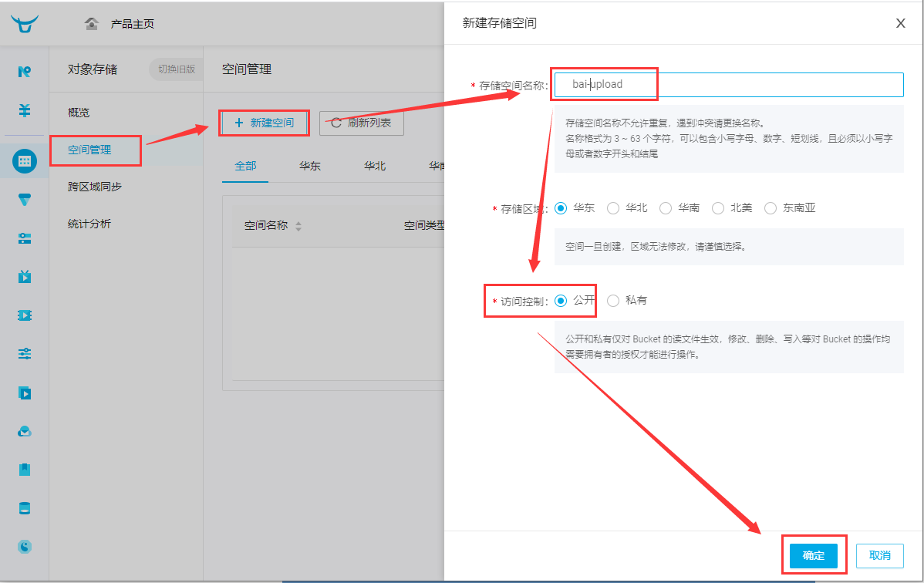Open the film-strip video sidebar icon
Image resolution: width=924 pixels, height=583 pixels.
click(x=24, y=315)
